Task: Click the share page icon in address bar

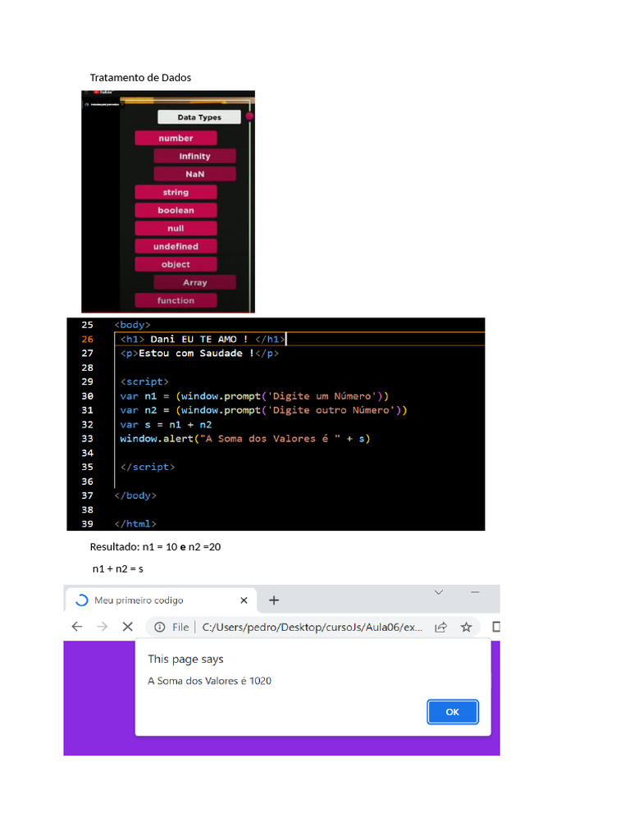Action: coord(441,627)
